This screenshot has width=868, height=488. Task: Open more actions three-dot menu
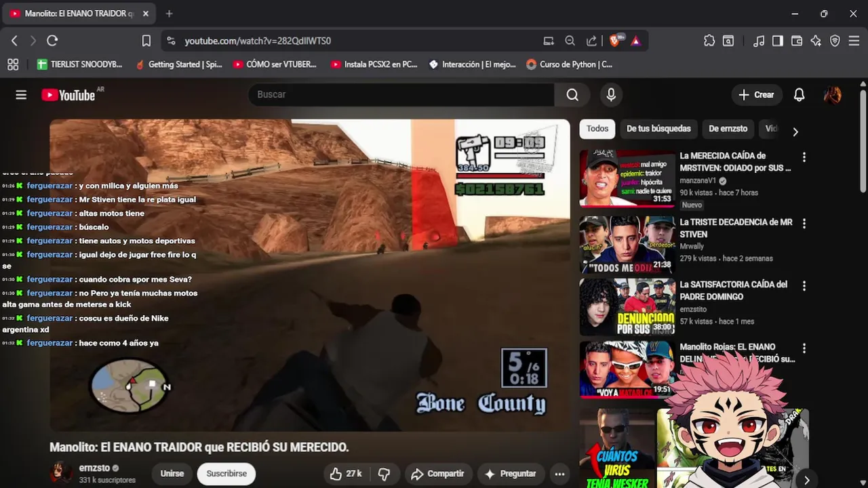point(559,474)
